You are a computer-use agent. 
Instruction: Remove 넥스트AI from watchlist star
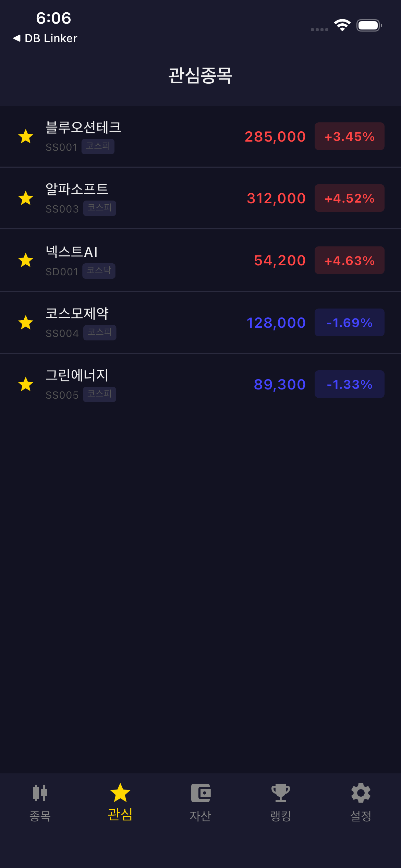tap(26, 260)
